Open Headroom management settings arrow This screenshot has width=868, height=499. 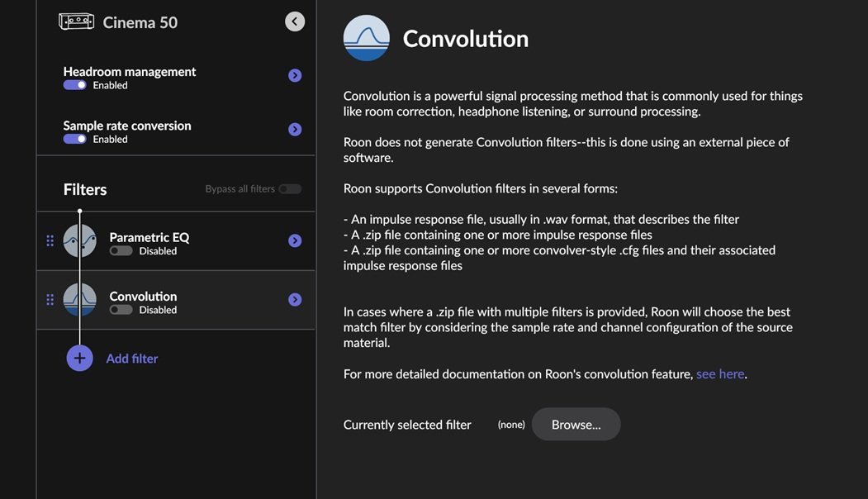(295, 75)
